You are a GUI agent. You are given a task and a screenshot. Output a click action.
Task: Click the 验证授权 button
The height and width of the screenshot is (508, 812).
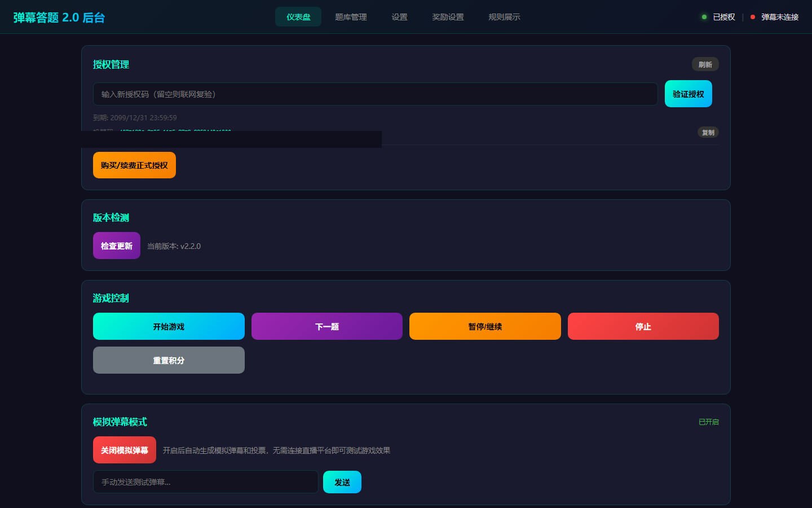[689, 94]
